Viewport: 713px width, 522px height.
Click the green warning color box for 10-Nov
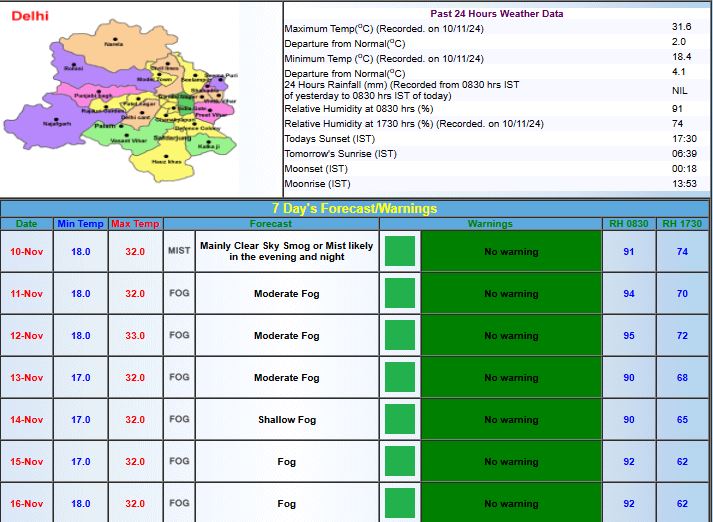[400, 251]
